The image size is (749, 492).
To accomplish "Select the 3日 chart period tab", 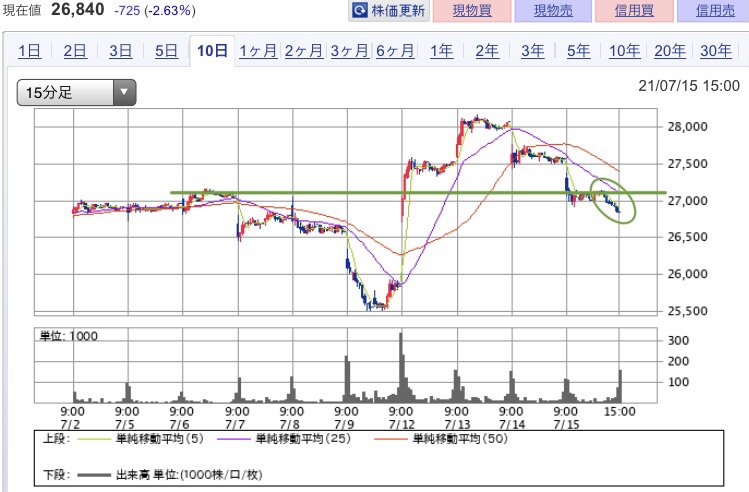I will tap(120, 51).
